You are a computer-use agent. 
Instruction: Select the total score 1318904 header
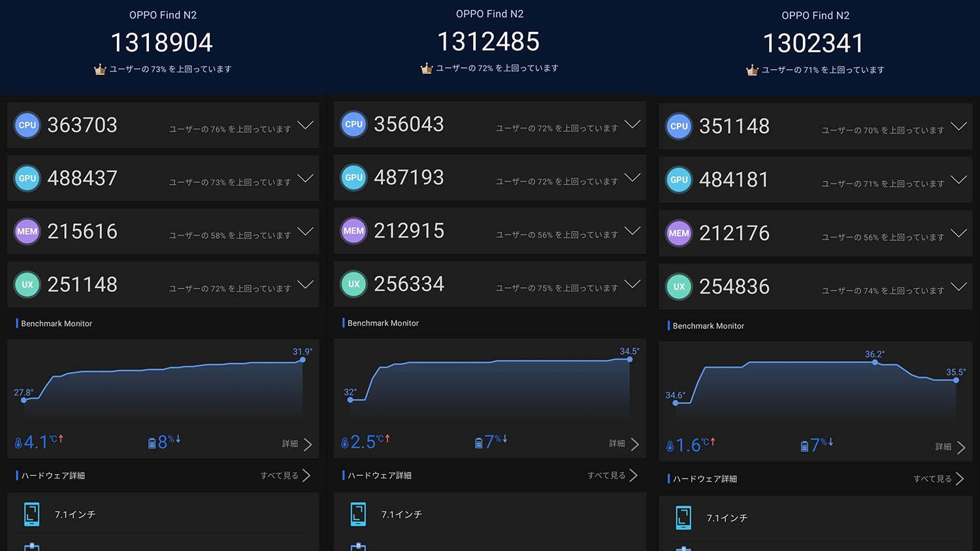coord(162,43)
